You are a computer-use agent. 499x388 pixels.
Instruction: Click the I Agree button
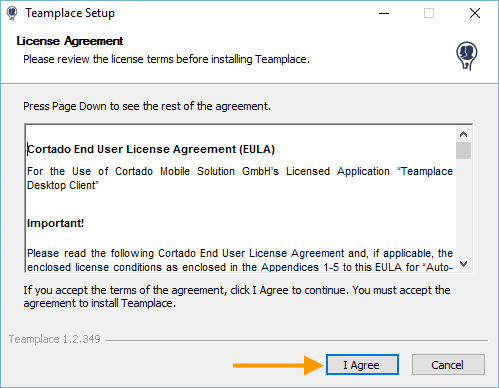[362, 365]
